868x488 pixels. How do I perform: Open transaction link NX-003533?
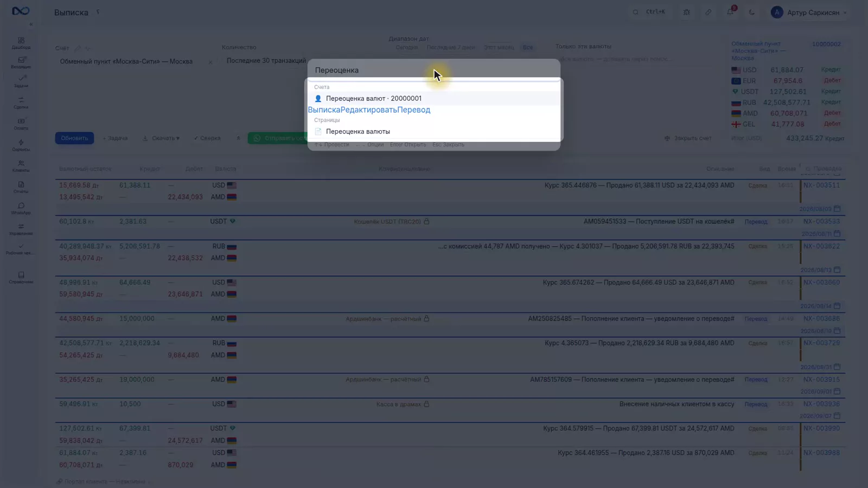[x=821, y=221]
